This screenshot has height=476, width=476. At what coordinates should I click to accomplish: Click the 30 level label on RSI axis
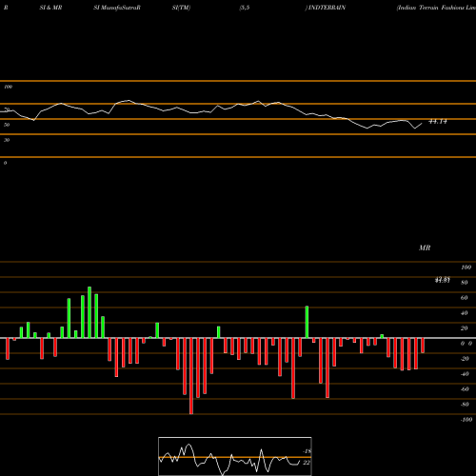coord(7,140)
